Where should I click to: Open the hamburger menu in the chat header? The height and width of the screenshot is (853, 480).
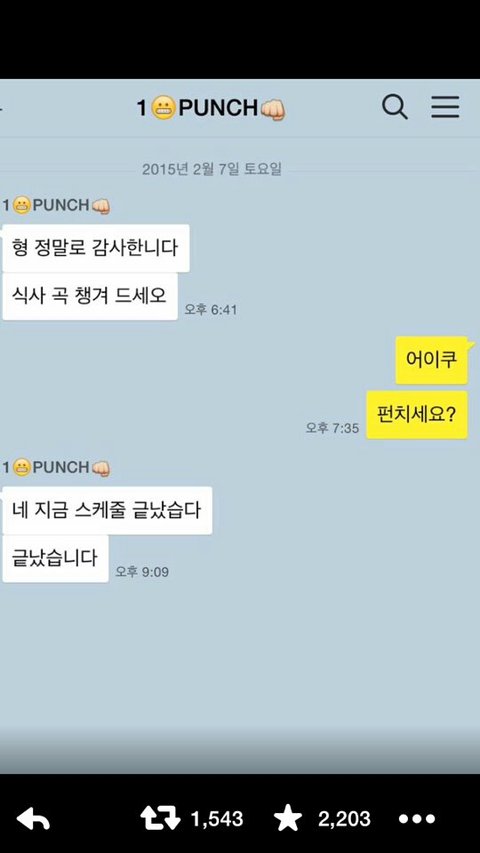pyautogui.click(x=445, y=107)
